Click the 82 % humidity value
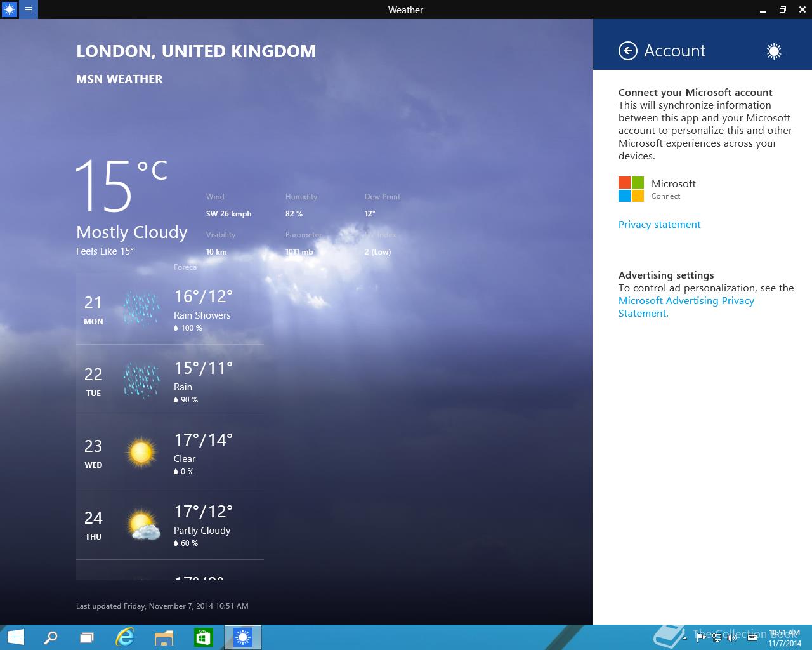The height and width of the screenshot is (650, 812). (294, 214)
